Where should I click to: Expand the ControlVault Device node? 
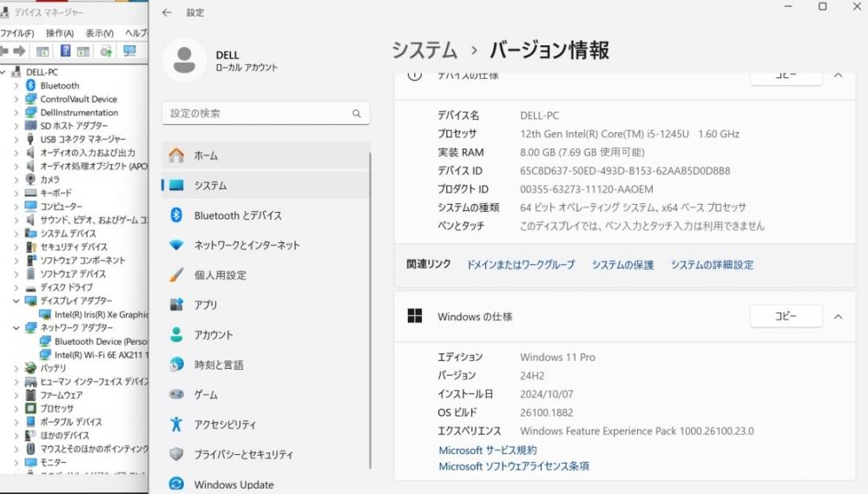point(16,99)
